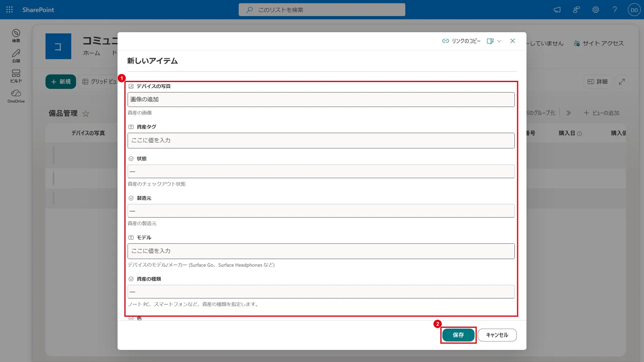
Task: Click the 新規 button on the list page
Action: pyautogui.click(x=61, y=82)
